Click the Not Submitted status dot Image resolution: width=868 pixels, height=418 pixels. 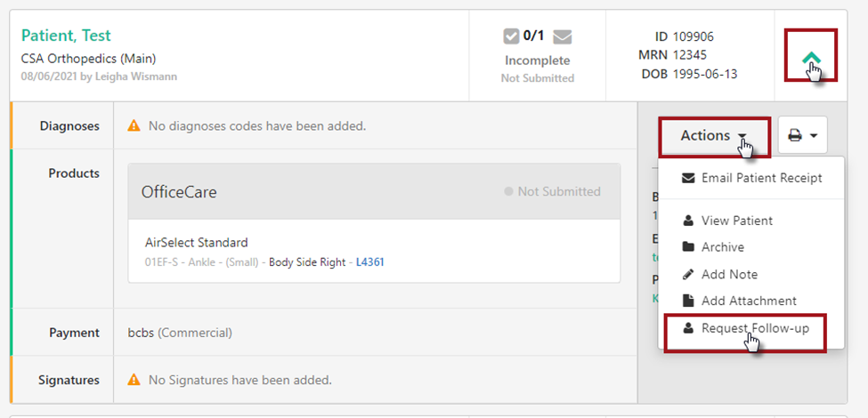click(508, 192)
